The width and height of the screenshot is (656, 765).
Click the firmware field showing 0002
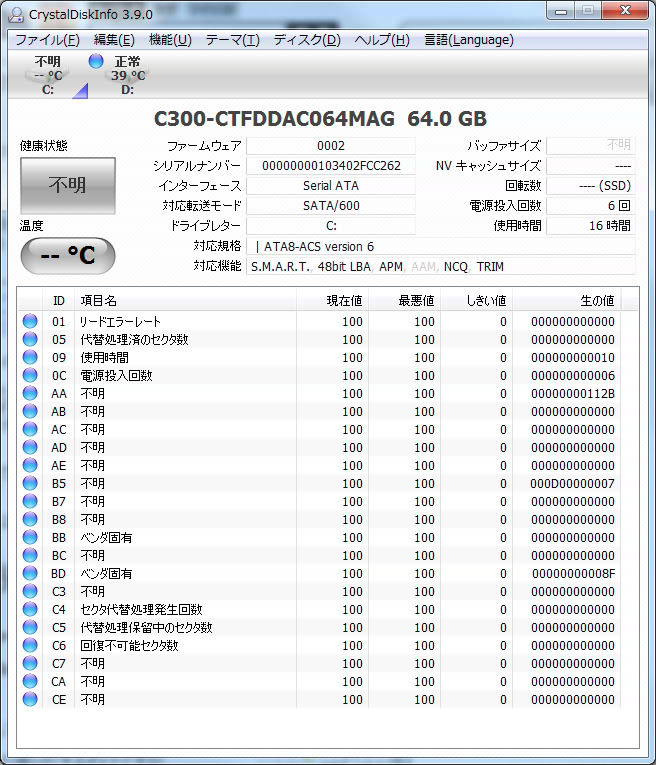[331, 146]
